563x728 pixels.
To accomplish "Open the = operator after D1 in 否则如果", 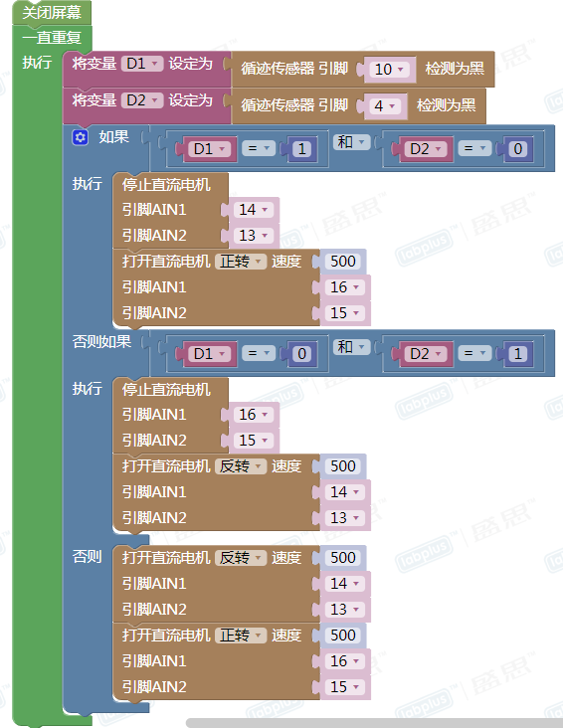I will point(259,353).
